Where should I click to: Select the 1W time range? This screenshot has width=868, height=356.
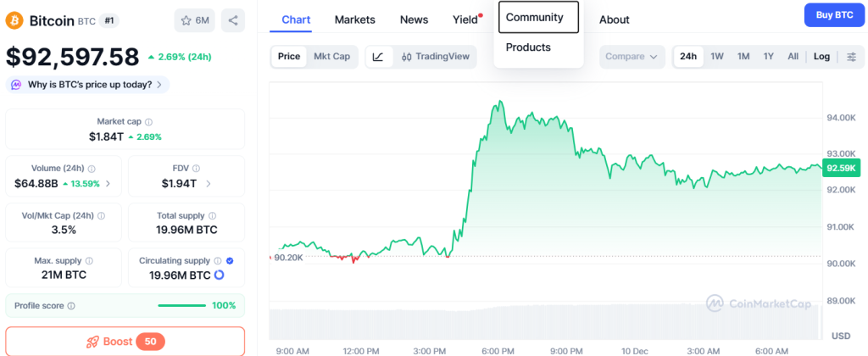pyautogui.click(x=716, y=57)
